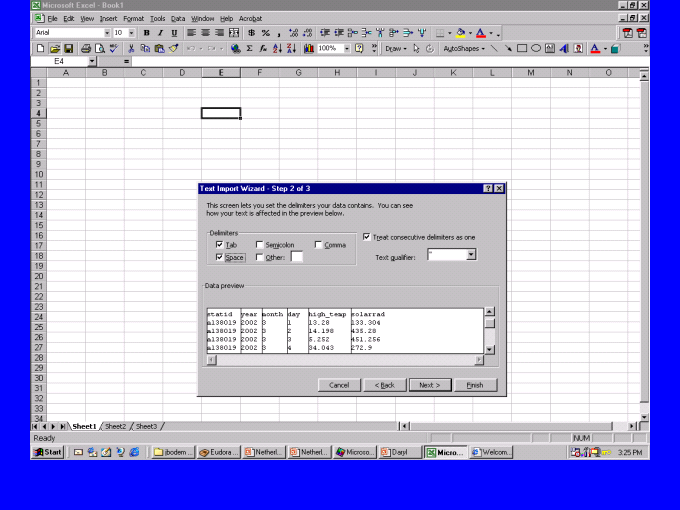Select the Rectangle drawing tool
Viewport: 680px width, 510px height.
[522, 49]
